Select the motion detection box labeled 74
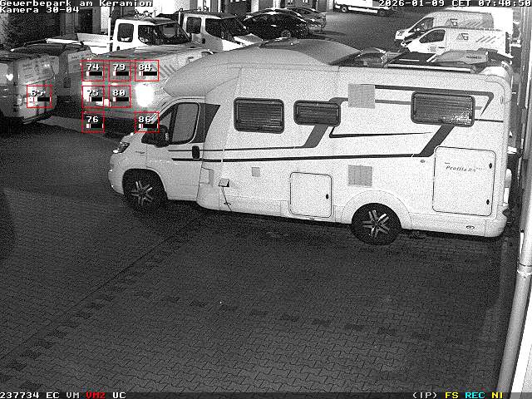Image resolution: width=532 pixels, height=399 pixels. click(93, 71)
